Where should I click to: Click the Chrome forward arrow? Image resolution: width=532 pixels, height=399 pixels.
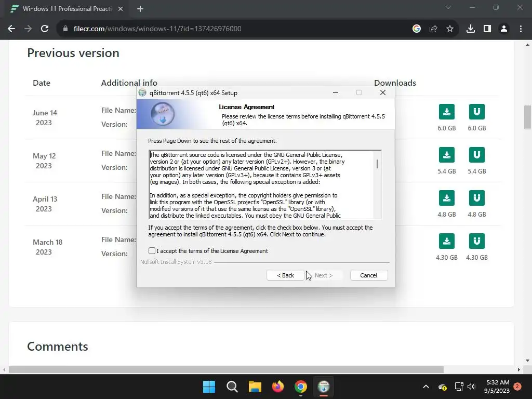(28, 29)
